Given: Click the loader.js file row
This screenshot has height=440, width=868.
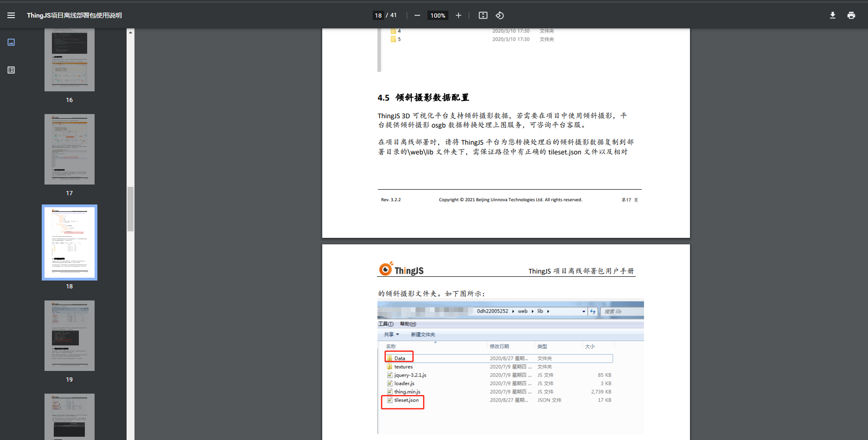Looking at the screenshot, I should 498,383.
